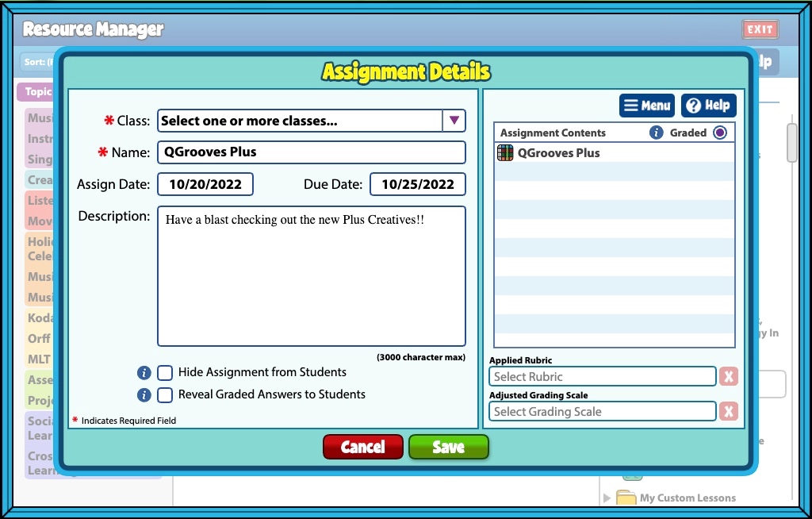Save the assignment
812x519 pixels.
(449, 447)
